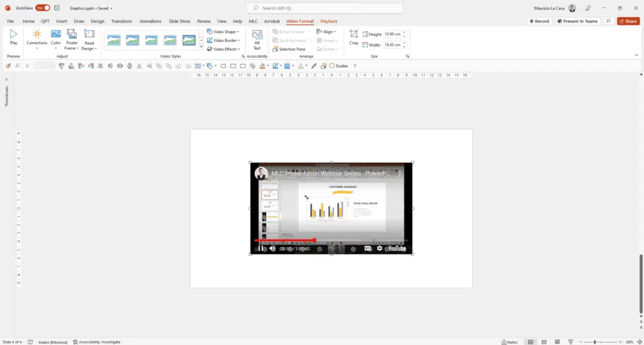Mute the video using the speaker icon
The image size is (644, 345).
[272, 248]
